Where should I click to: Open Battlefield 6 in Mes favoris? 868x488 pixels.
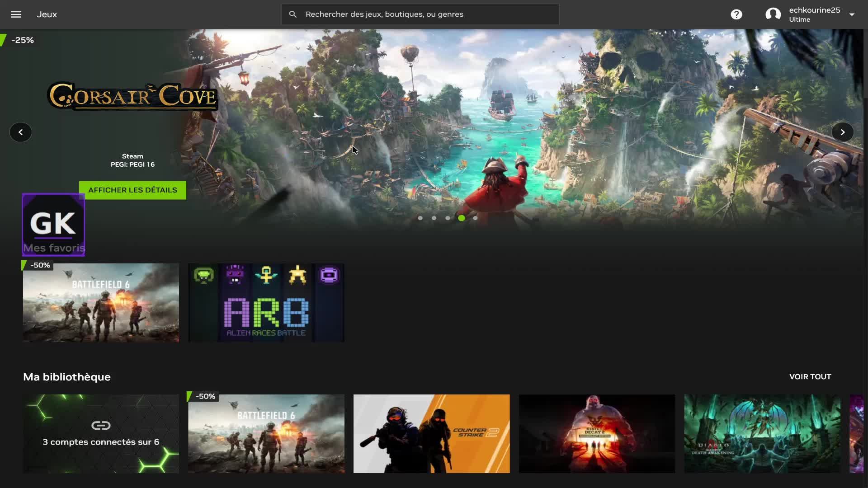click(101, 303)
